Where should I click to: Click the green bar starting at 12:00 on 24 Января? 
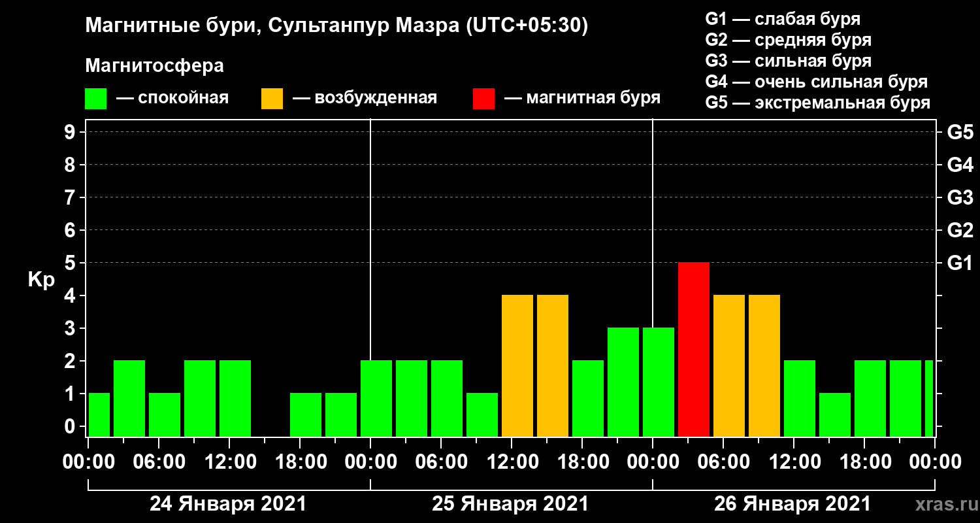235,399
